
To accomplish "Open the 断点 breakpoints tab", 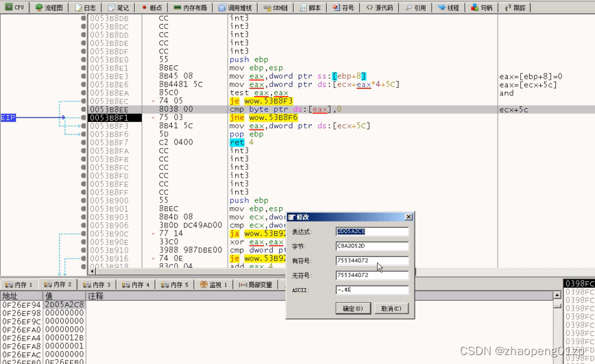I will 151,8.
